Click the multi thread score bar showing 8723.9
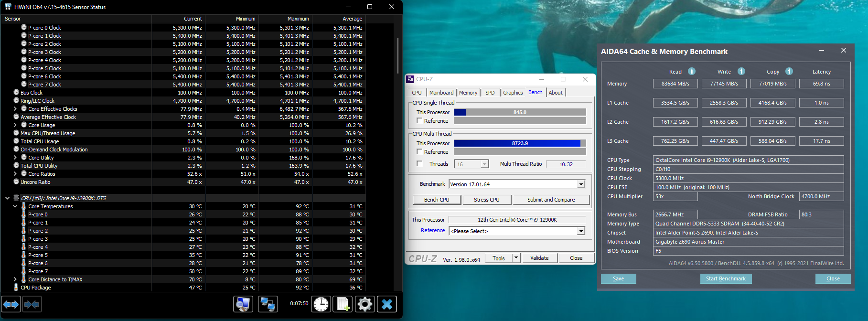868x321 pixels. pos(520,143)
